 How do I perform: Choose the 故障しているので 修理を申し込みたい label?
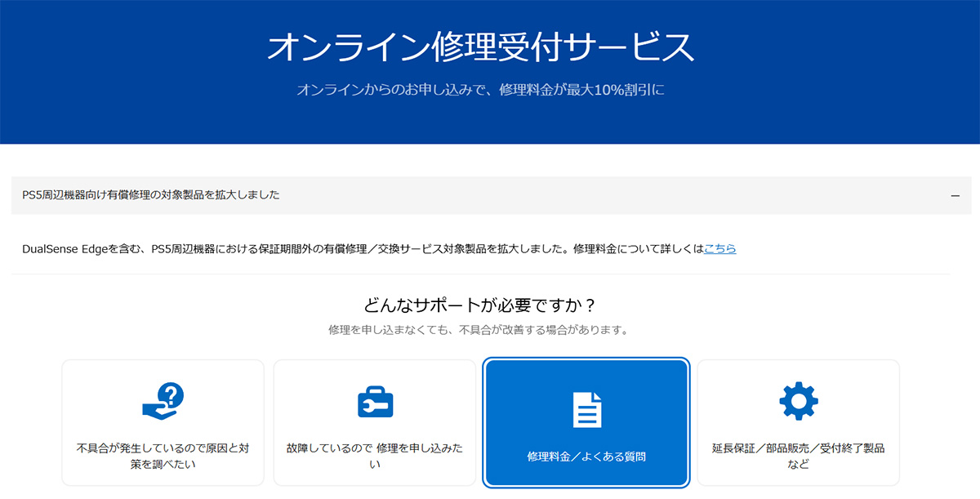tap(375, 457)
